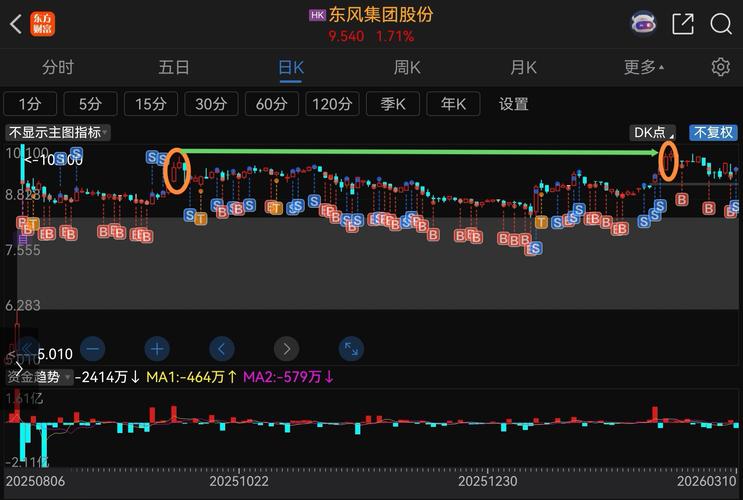This screenshot has width=743, height=500.
Task: Tap the MA1:-464万 value
Action: (191, 377)
